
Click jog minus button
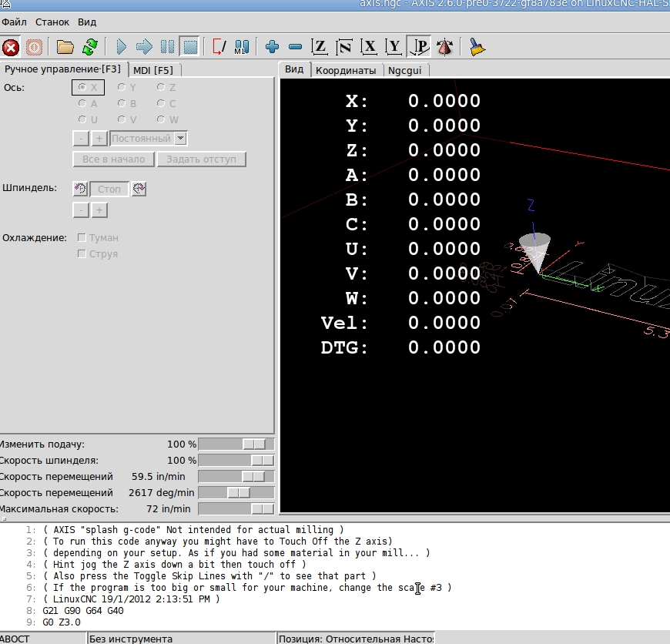pyautogui.click(x=81, y=139)
